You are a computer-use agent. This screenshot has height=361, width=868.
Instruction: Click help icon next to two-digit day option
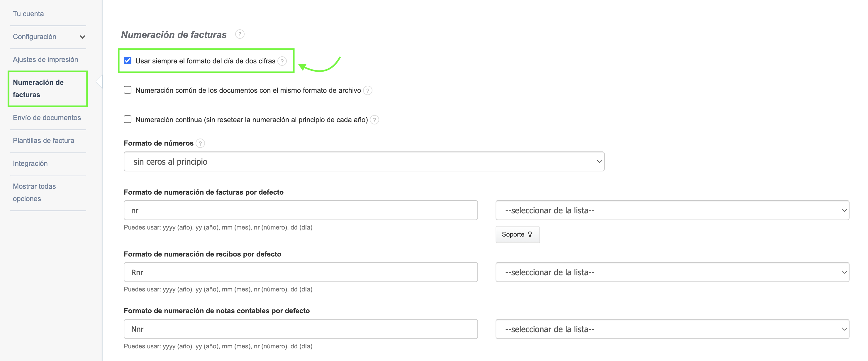point(282,61)
